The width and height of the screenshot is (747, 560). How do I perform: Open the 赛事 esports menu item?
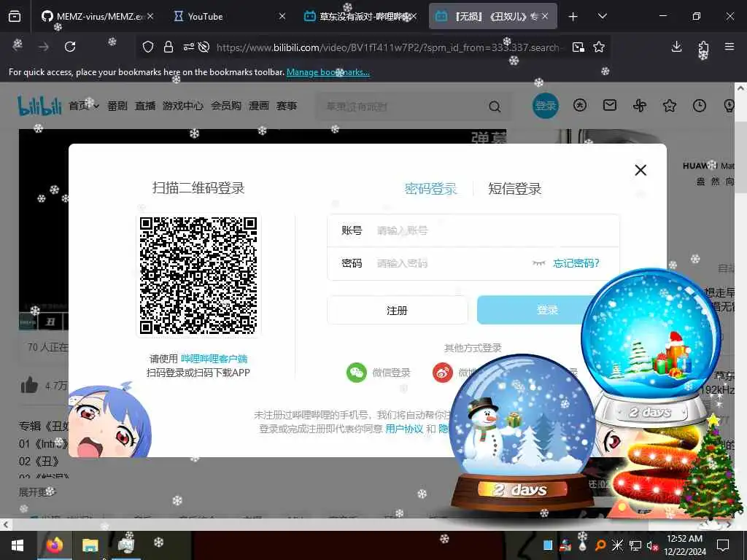point(286,106)
